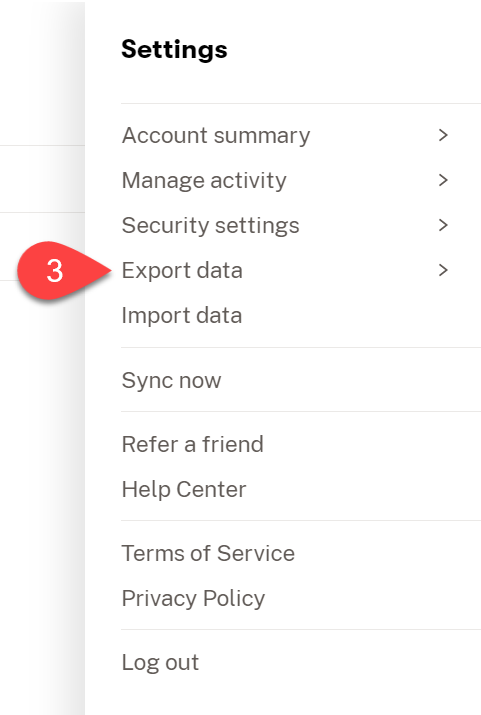Trigger Sync now
The height and width of the screenshot is (715, 481).
171,380
